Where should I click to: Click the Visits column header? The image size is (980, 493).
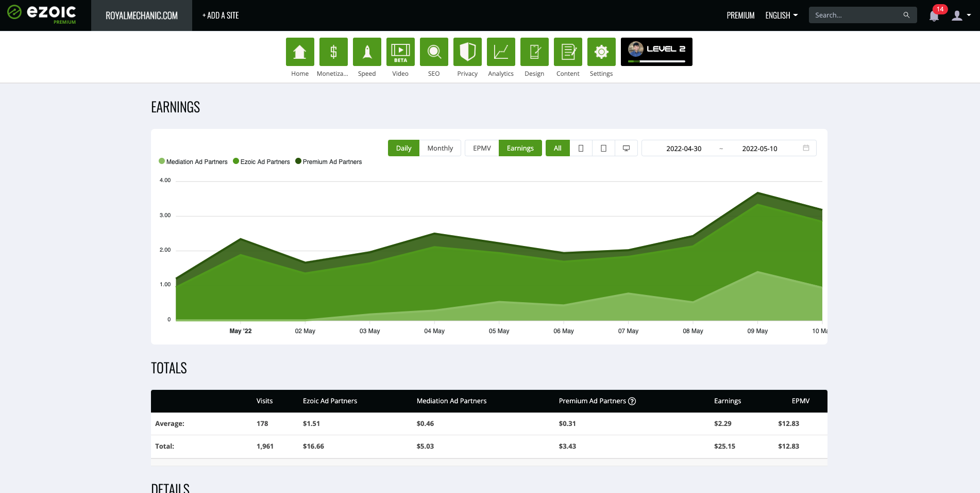265,401
